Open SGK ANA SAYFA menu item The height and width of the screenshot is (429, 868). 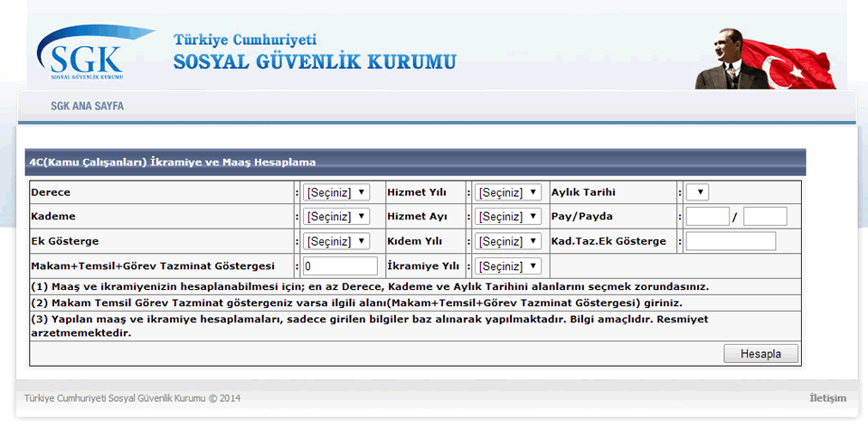pos(87,106)
